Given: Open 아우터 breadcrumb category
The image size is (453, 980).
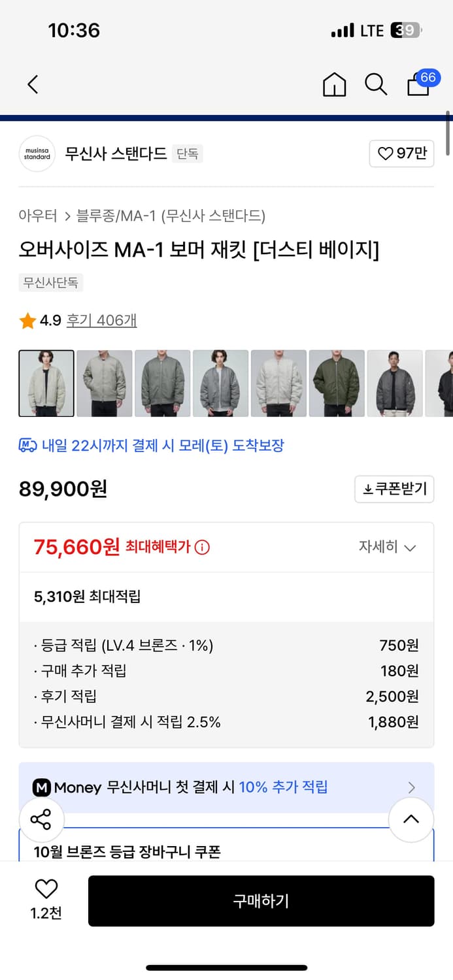Looking at the screenshot, I should [37, 216].
